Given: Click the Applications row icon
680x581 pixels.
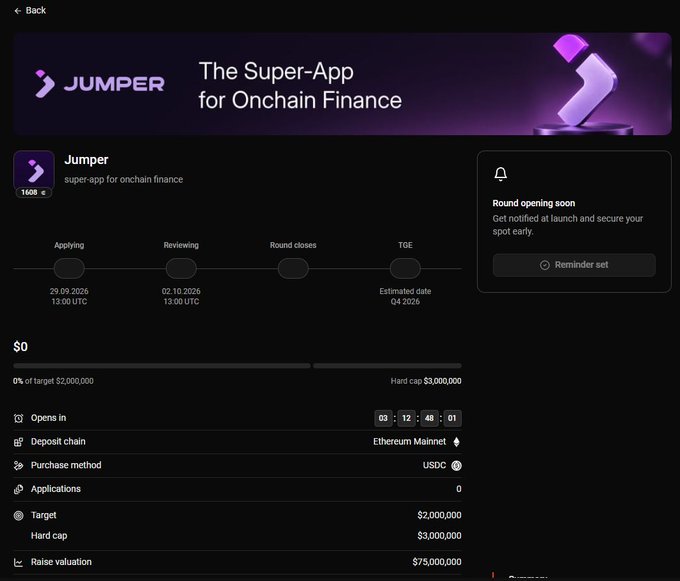Looking at the screenshot, I should coord(18,490).
